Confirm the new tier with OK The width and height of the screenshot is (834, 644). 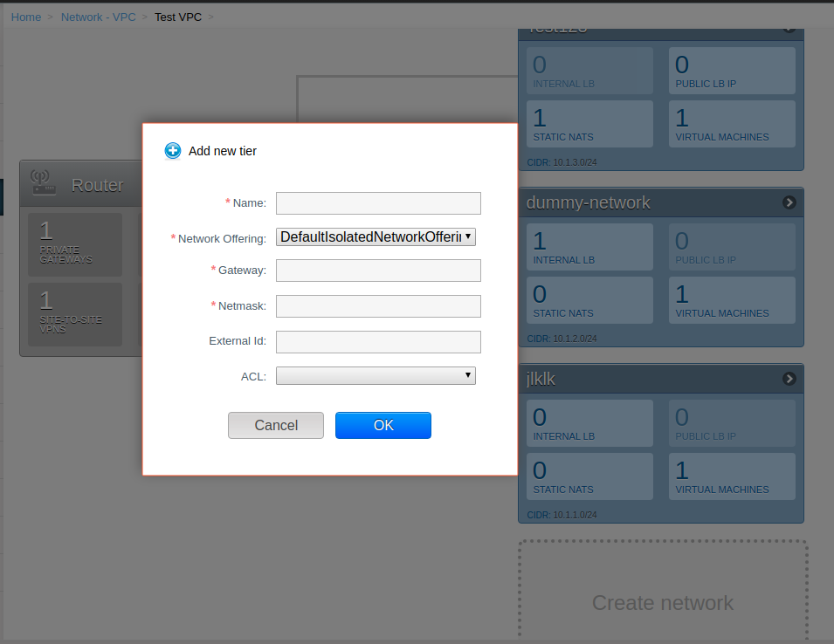click(383, 425)
